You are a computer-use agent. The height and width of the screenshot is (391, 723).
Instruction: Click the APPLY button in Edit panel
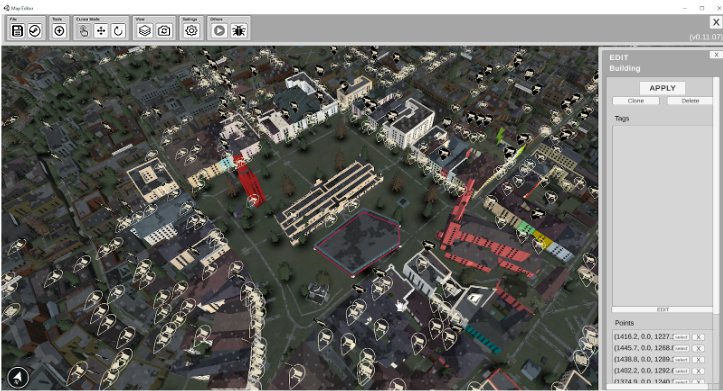(662, 88)
